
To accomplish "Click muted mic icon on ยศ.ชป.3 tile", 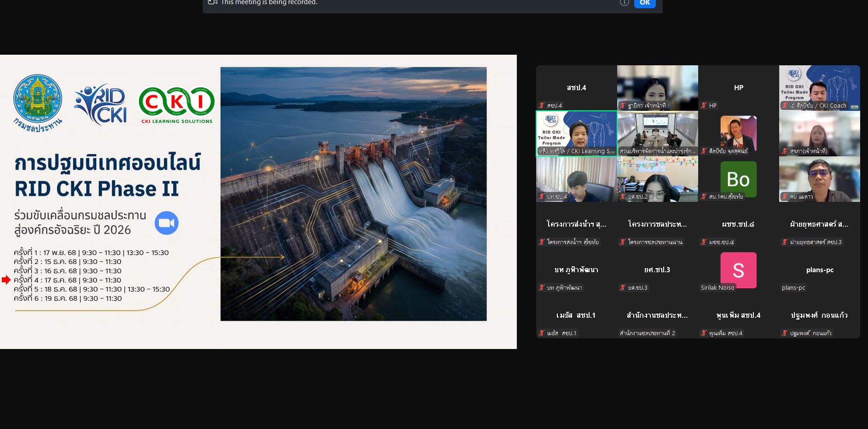I will tap(623, 287).
